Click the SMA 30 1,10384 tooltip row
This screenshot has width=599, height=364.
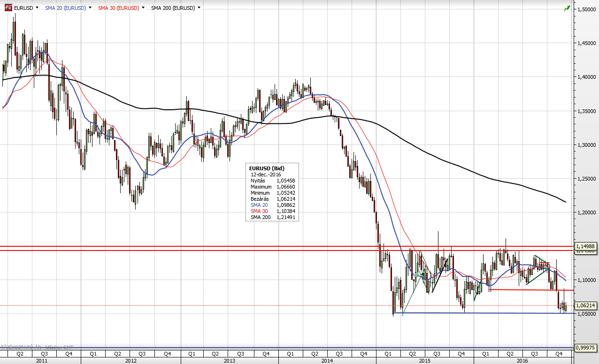[x=272, y=211]
